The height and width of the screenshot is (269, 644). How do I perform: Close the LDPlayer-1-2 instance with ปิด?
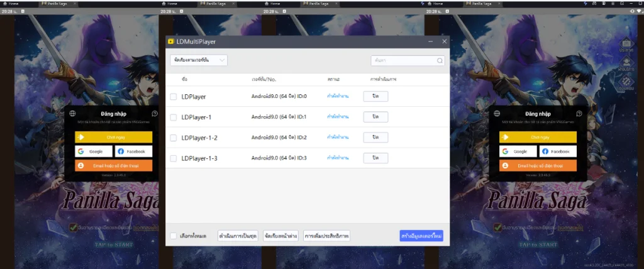[x=375, y=137]
